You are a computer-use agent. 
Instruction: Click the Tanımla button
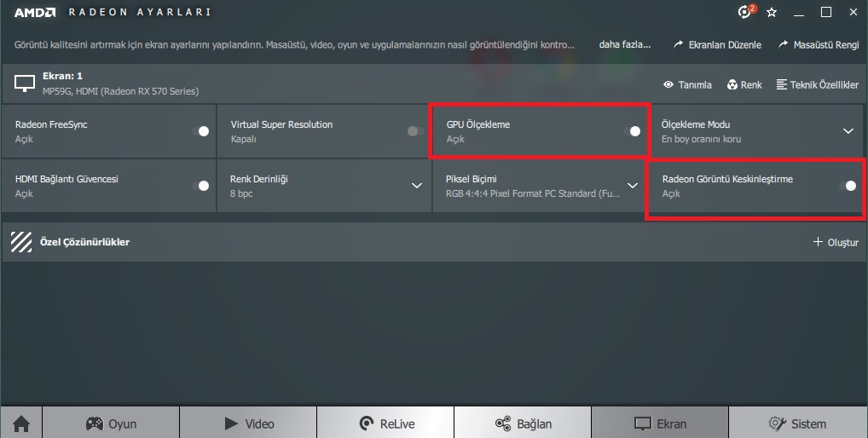pyautogui.click(x=687, y=84)
